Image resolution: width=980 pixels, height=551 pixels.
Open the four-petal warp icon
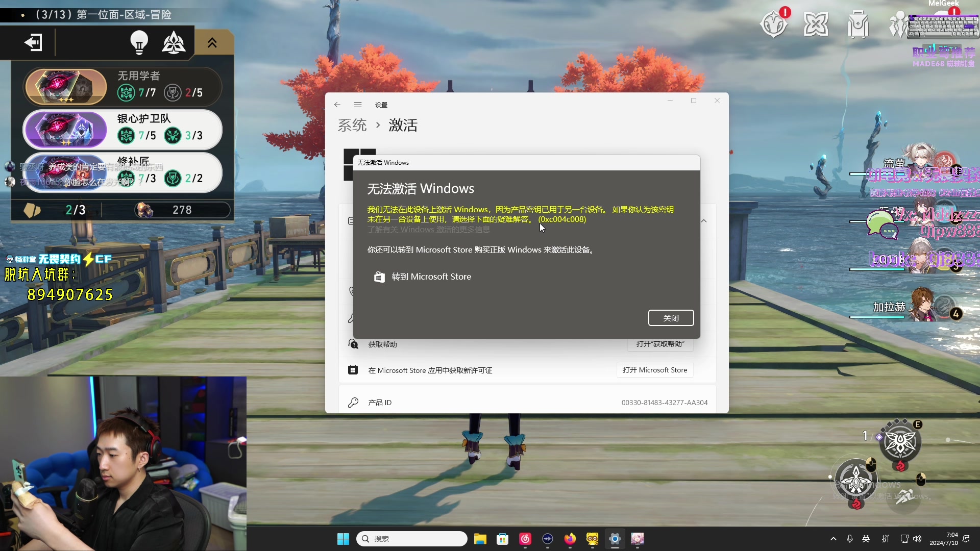816,24
